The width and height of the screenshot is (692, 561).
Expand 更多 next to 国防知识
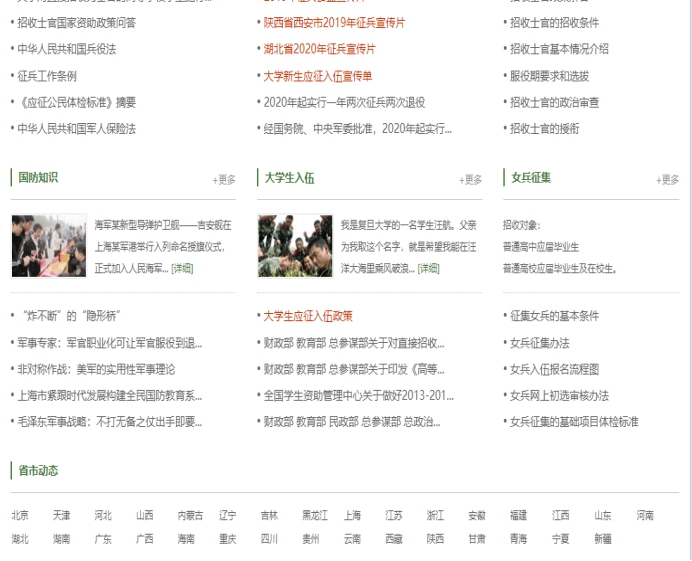tap(224, 180)
